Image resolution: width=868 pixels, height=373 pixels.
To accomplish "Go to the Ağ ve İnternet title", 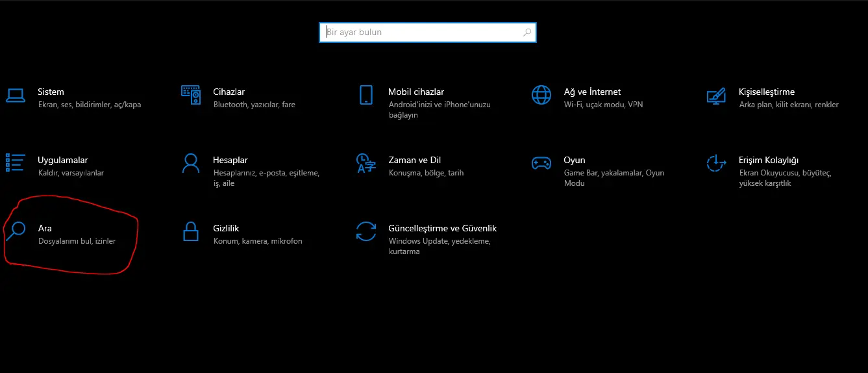I will pos(592,92).
